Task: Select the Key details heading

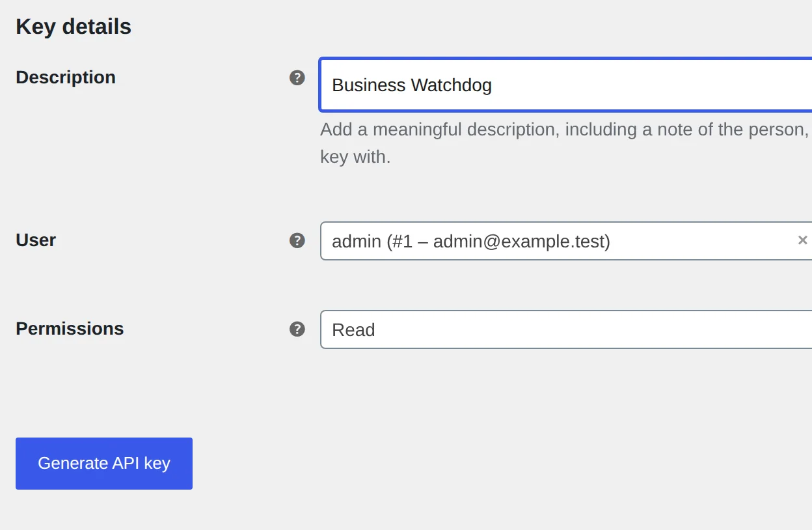Action: (74, 27)
